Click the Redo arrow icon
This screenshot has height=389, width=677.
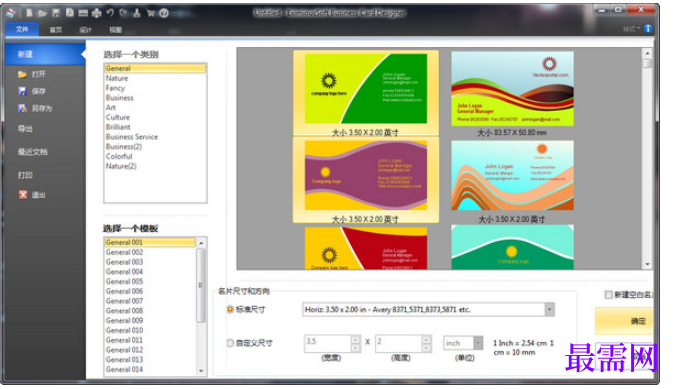point(123,13)
